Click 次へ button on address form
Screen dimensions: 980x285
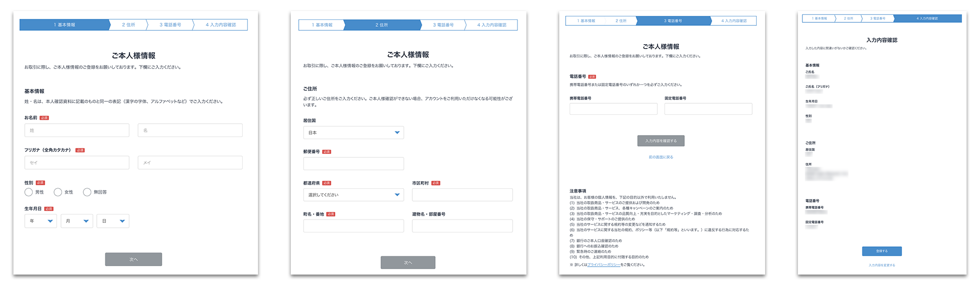click(x=408, y=263)
